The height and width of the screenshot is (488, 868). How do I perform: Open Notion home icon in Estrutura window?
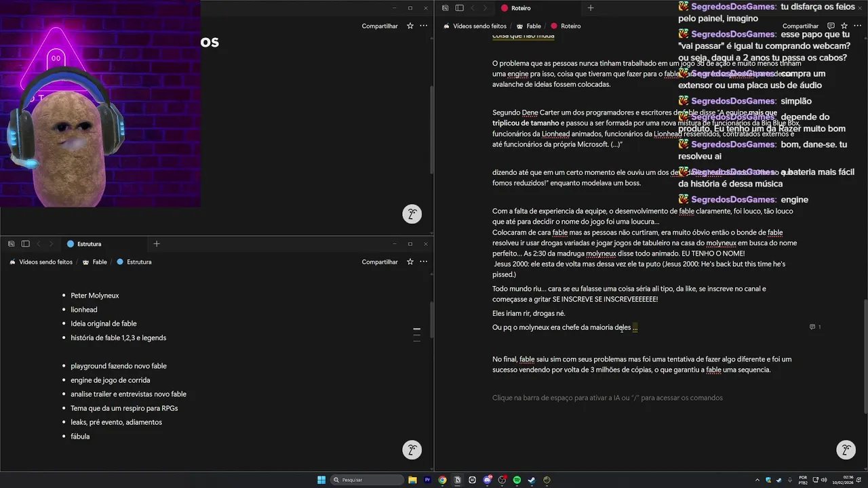tap(12, 244)
